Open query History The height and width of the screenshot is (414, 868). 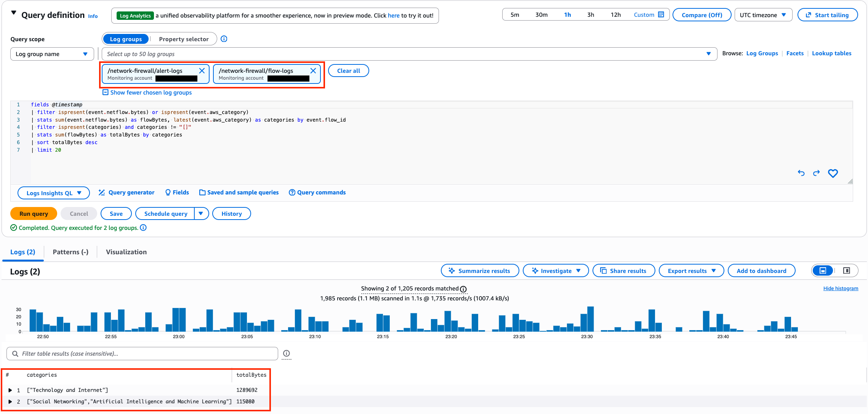coord(232,213)
